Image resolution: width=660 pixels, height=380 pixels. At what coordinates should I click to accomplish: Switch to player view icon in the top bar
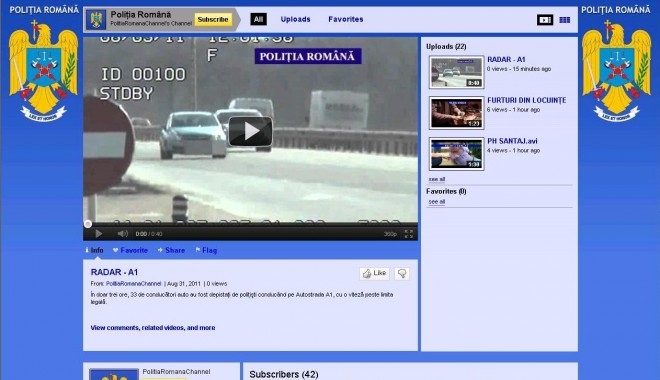tap(545, 20)
